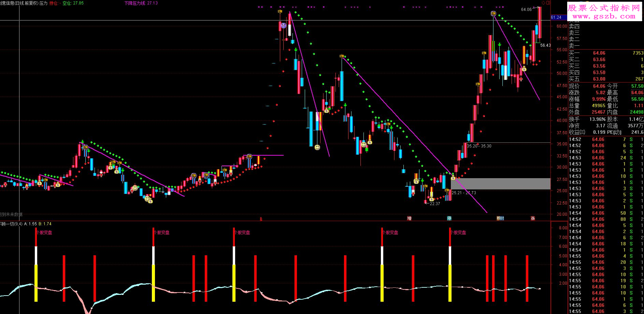The width and height of the screenshot is (644, 314).
Task: Click the 8.00 label on the indicator axis
Action: 563,228
